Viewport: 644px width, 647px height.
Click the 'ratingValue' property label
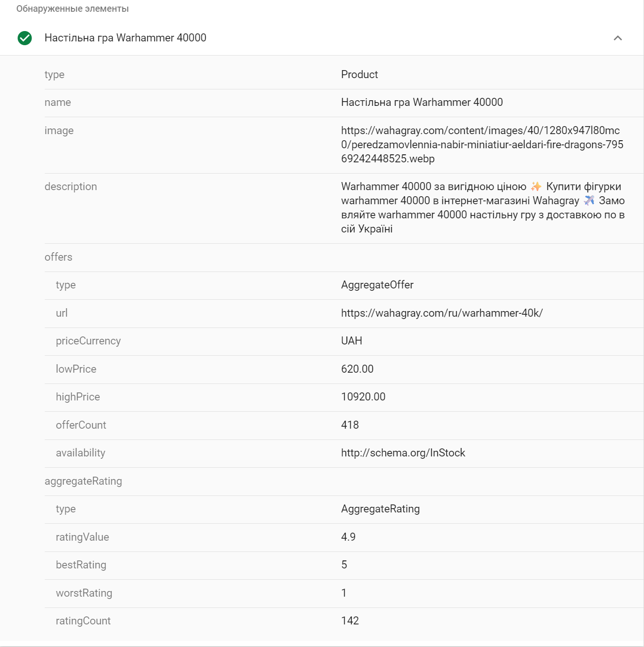pyautogui.click(x=82, y=537)
